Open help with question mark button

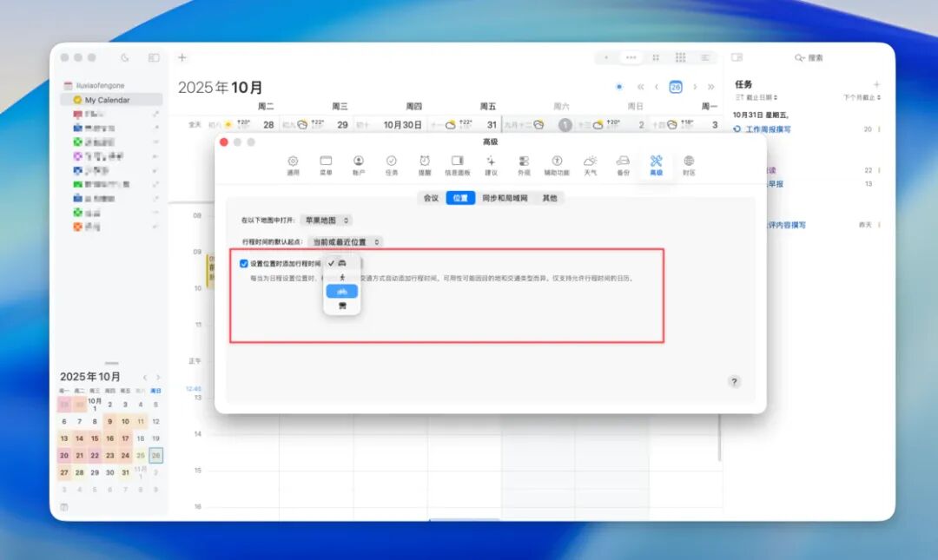pos(734,382)
